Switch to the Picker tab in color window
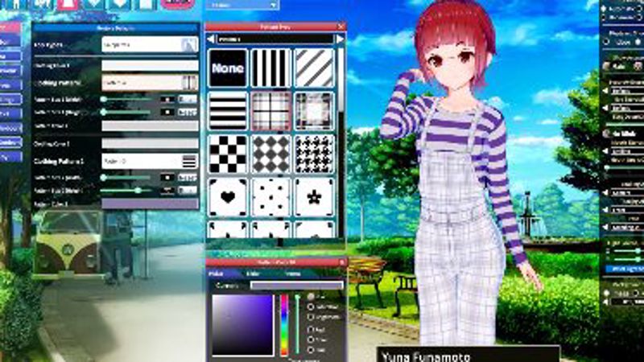Image resolution: width=644 pixels, height=362 pixels. (216, 274)
